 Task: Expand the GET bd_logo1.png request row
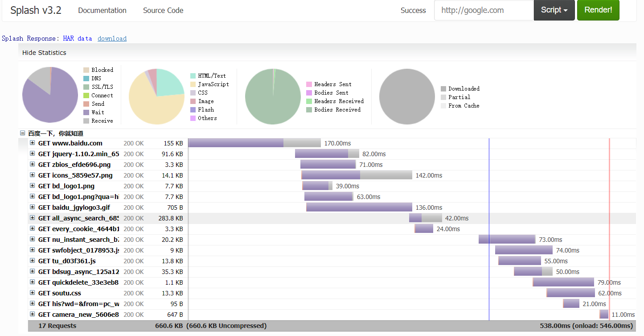click(x=33, y=186)
